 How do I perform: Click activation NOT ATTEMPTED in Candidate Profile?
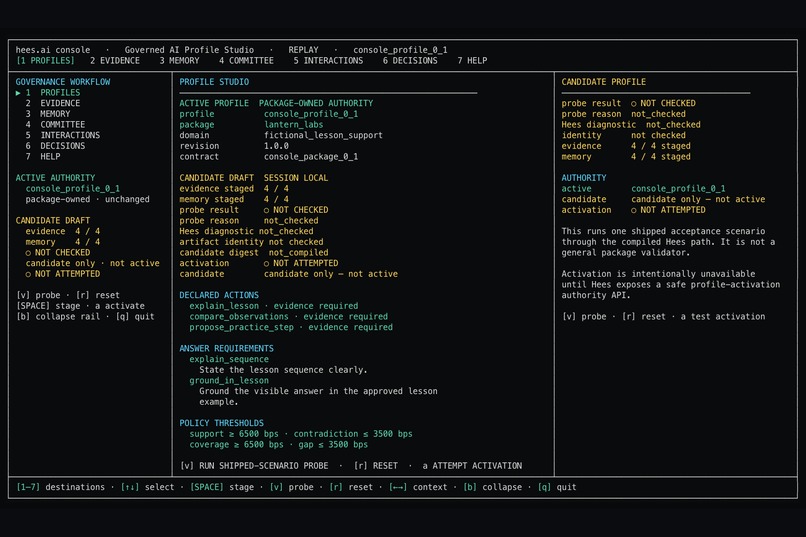(668, 210)
